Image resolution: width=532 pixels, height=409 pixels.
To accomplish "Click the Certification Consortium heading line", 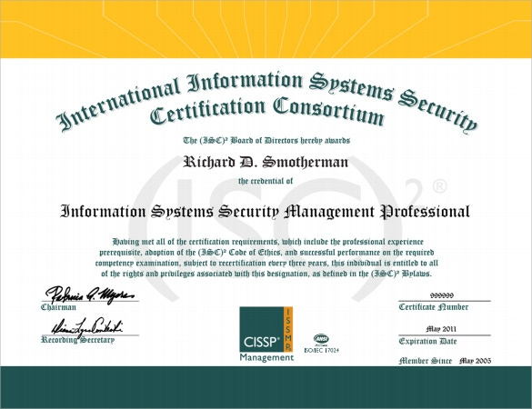I will pyautogui.click(x=267, y=111).
